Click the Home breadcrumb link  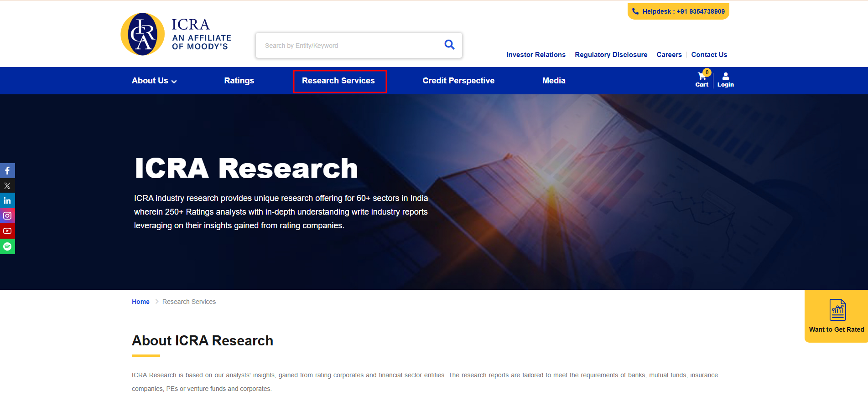pyautogui.click(x=140, y=302)
